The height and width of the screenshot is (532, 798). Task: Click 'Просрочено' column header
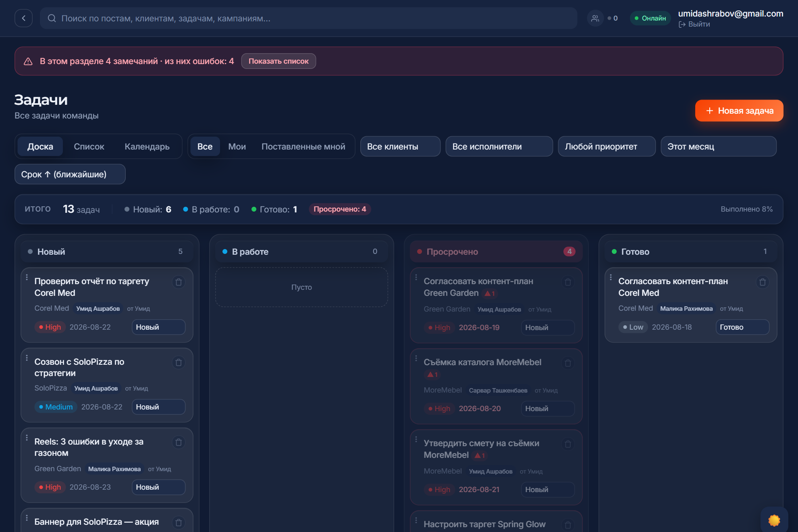point(496,251)
